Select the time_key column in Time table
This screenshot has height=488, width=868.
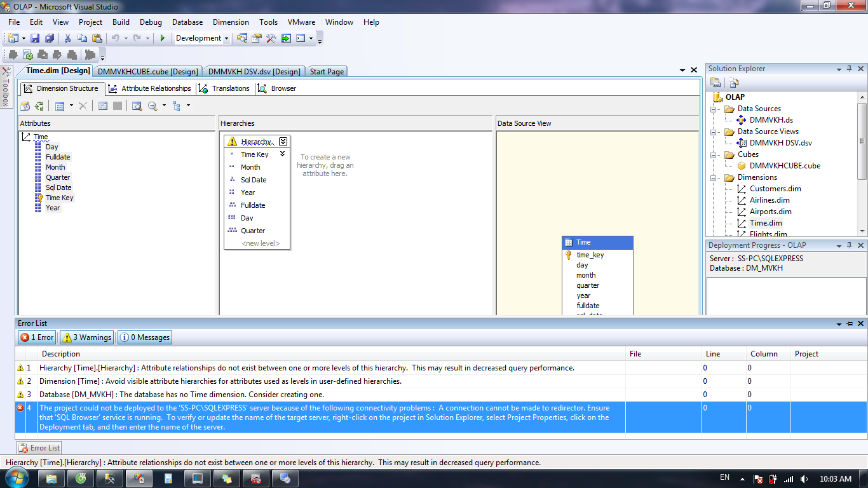[590, 255]
